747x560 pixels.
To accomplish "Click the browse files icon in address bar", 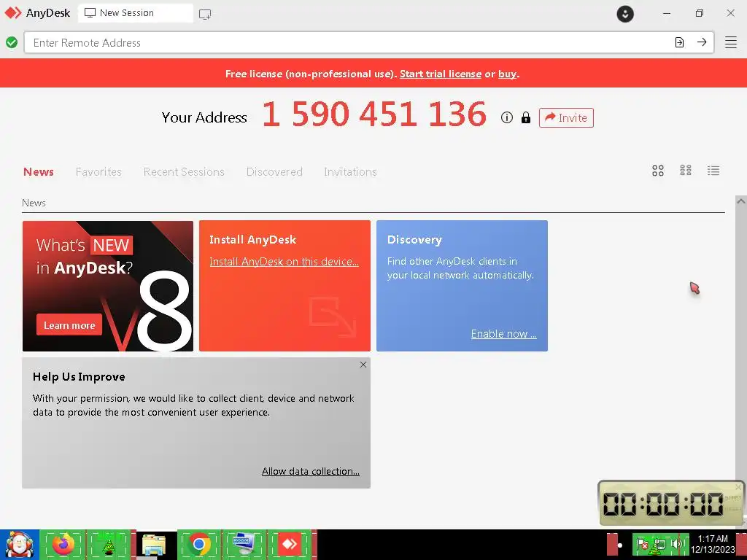I will coord(679,42).
